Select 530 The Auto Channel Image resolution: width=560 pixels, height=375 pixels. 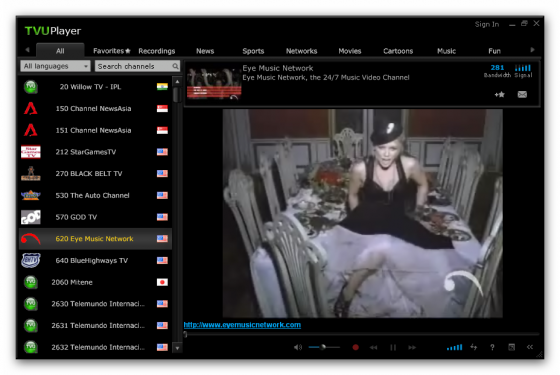[x=95, y=195]
